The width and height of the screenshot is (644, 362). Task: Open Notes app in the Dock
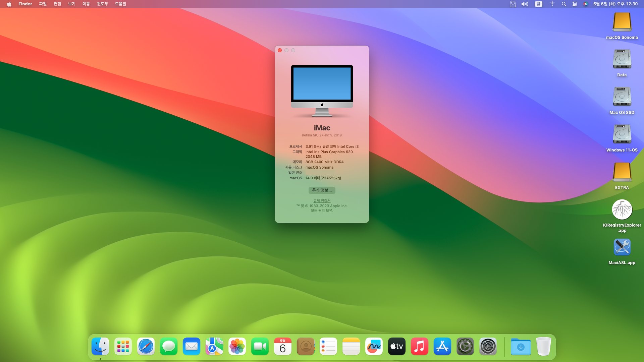[x=351, y=346]
